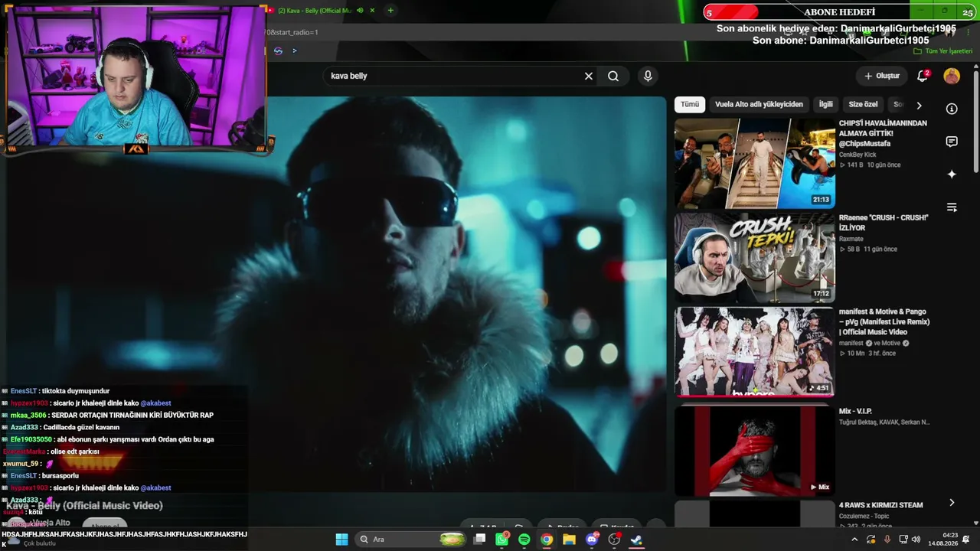
Task: Open the network icon in the system tray
Action: pyautogui.click(x=903, y=540)
